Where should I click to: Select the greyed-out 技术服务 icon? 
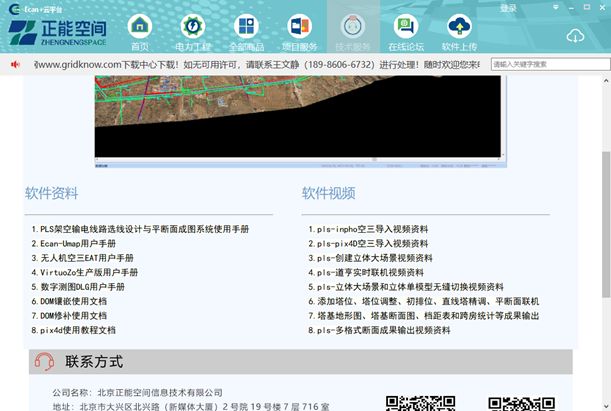coord(353,26)
